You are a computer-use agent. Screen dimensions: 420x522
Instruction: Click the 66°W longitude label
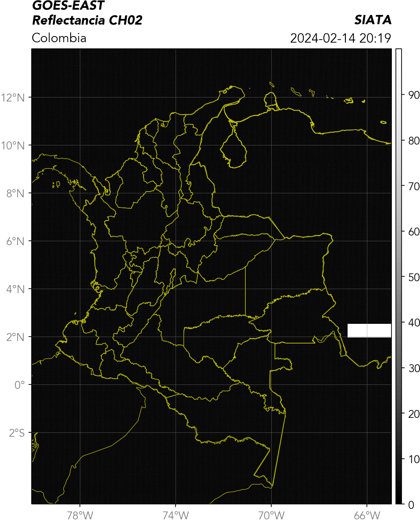pyautogui.click(x=367, y=515)
